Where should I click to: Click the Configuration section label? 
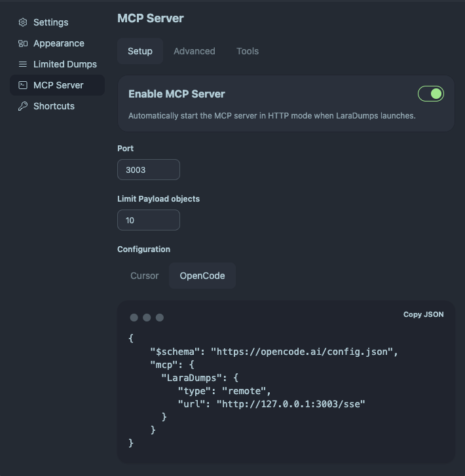[x=143, y=249]
